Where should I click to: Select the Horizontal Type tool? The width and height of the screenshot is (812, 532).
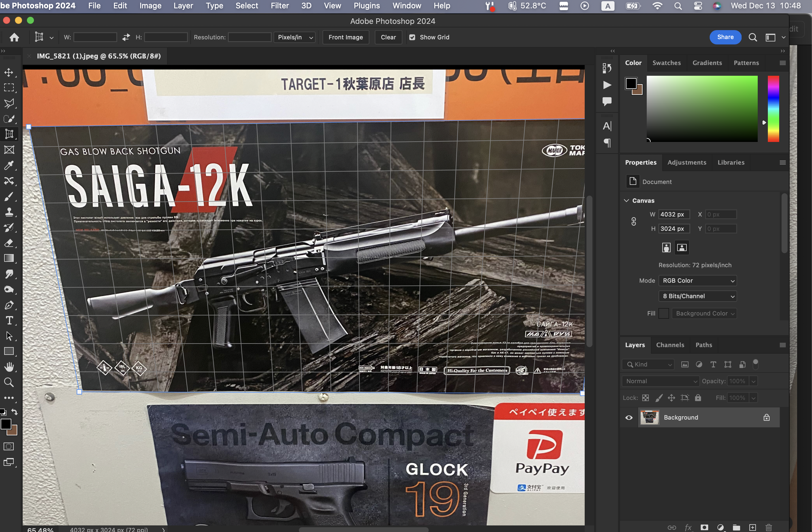click(9, 321)
